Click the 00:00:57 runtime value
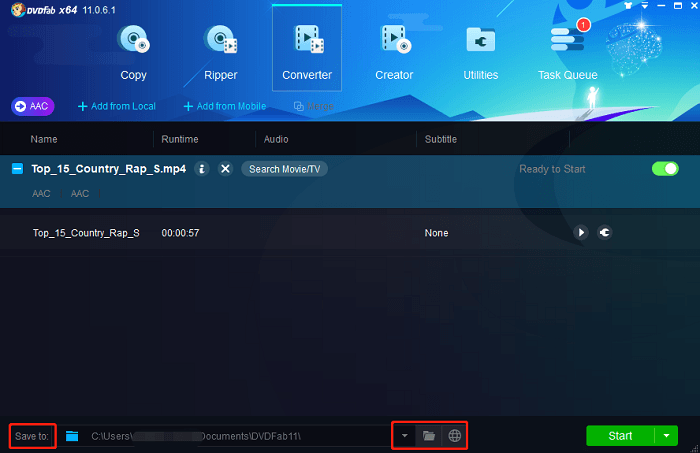Image resolution: width=700 pixels, height=453 pixels. 180,233
